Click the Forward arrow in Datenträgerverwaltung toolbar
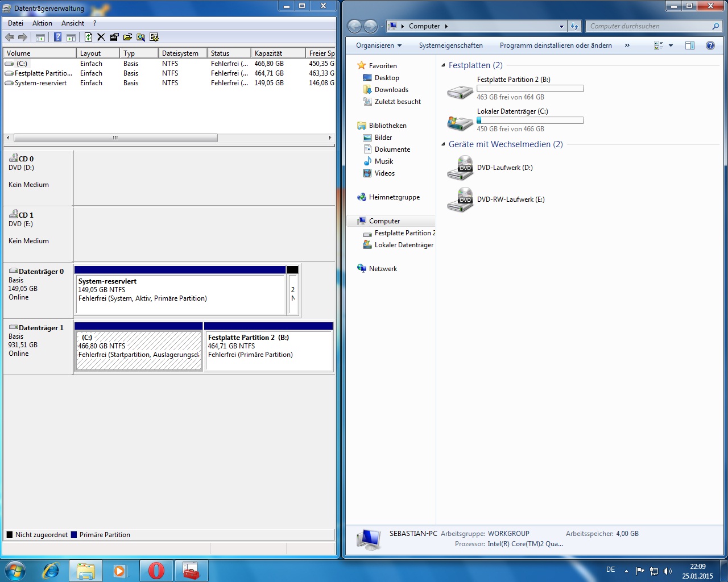The image size is (728, 582). [x=23, y=38]
